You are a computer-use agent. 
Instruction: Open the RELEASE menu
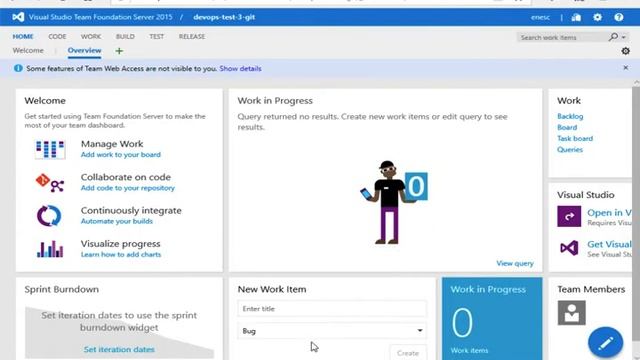click(x=192, y=36)
